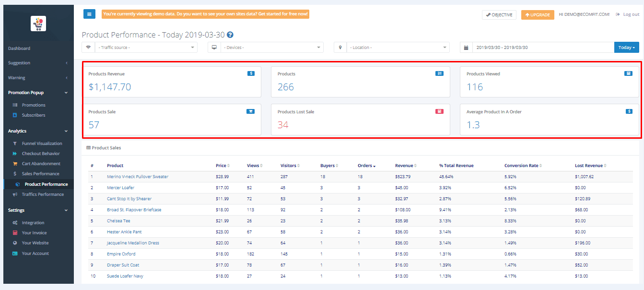Open the Traffic source dropdown
The height and width of the screenshot is (290, 644).
point(146,48)
